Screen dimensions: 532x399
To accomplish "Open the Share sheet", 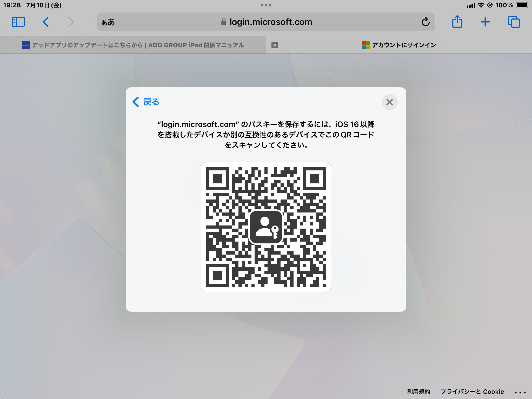I will click(457, 22).
